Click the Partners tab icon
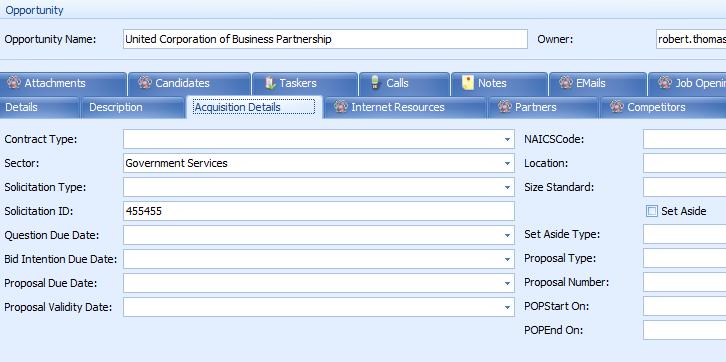Screen dimensions: 726x362 pyautogui.click(x=504, y=107)
